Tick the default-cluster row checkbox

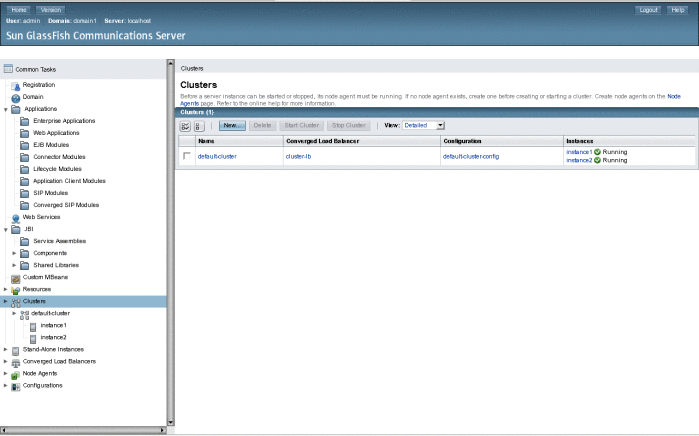coord(187,156)
